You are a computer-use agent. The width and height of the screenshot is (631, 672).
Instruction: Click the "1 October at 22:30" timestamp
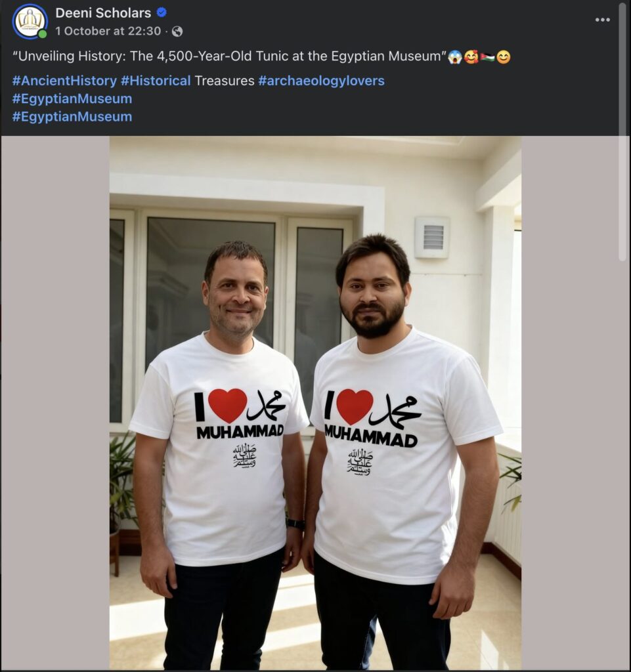coord(108,31)
